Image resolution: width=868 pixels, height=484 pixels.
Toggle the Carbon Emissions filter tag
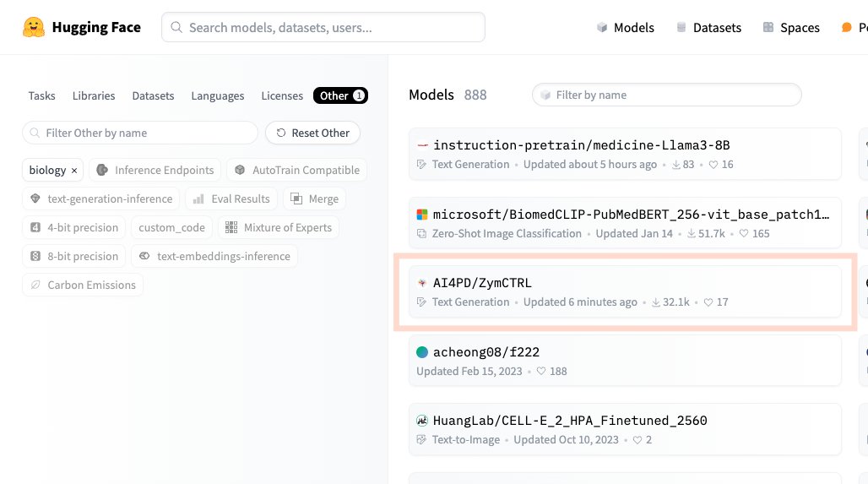point(83,286)
